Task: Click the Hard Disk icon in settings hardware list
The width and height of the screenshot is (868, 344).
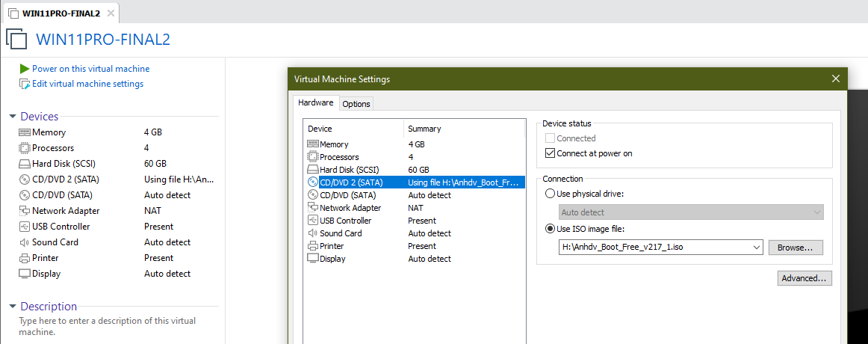Action: (313, 170)
